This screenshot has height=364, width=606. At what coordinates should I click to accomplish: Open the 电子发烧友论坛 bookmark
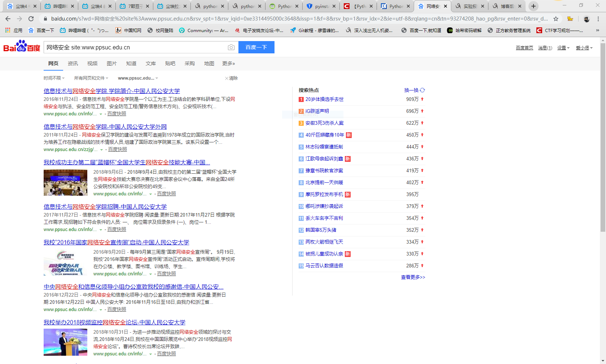click(259, 31)
